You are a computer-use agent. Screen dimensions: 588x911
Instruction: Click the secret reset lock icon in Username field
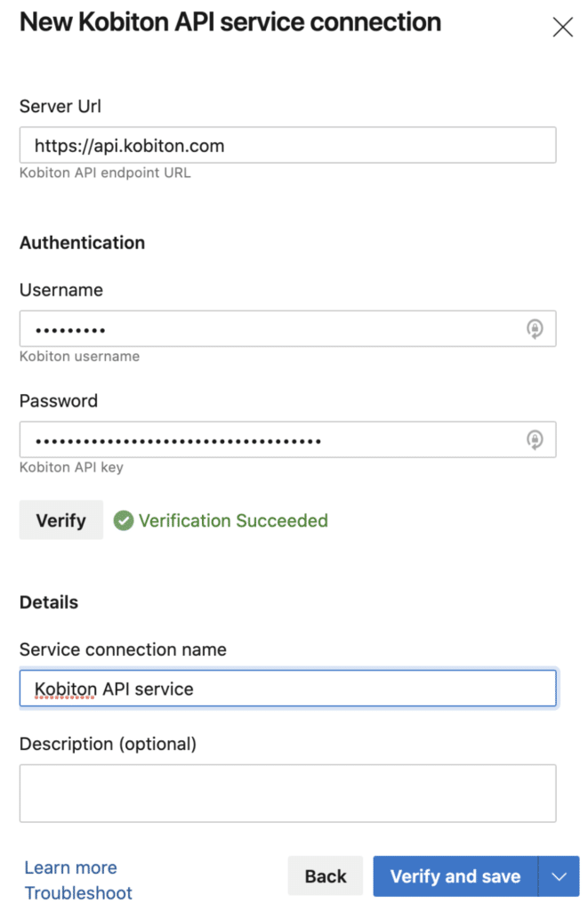tap(535, 328)
